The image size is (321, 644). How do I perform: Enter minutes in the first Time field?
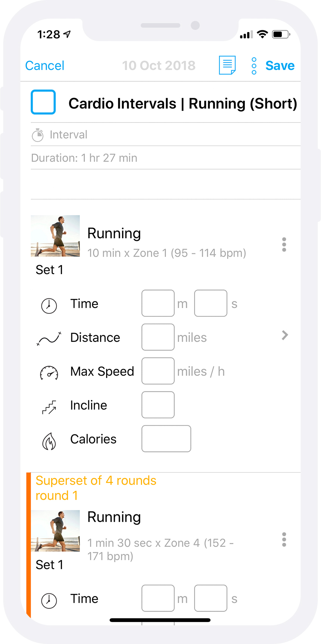point(158,303)
